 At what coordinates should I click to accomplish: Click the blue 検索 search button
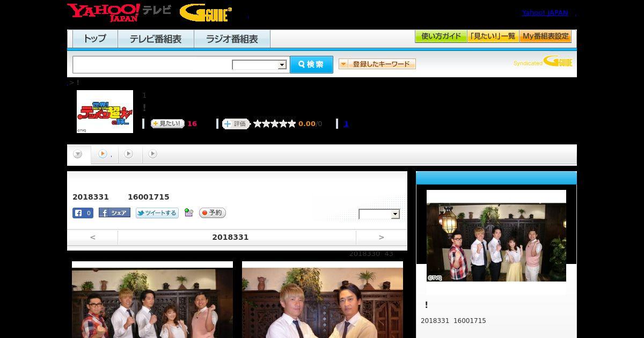[x=311, y=64]
